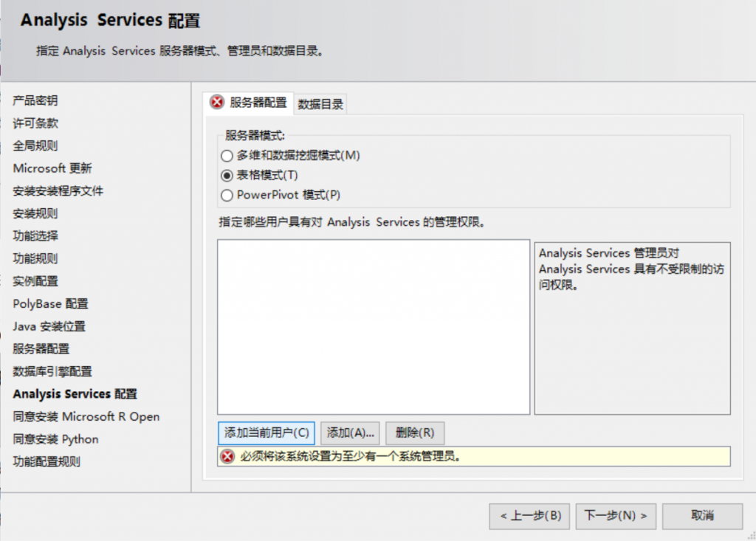Screen dimensions: 756x541
Task: Go back with 上一步(B) button
Action: pos(529,516)
